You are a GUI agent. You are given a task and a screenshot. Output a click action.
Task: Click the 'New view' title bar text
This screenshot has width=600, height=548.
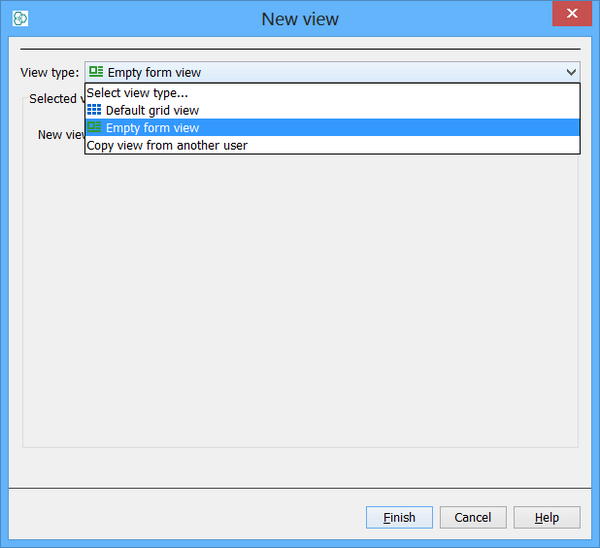[x=299, y=19]
